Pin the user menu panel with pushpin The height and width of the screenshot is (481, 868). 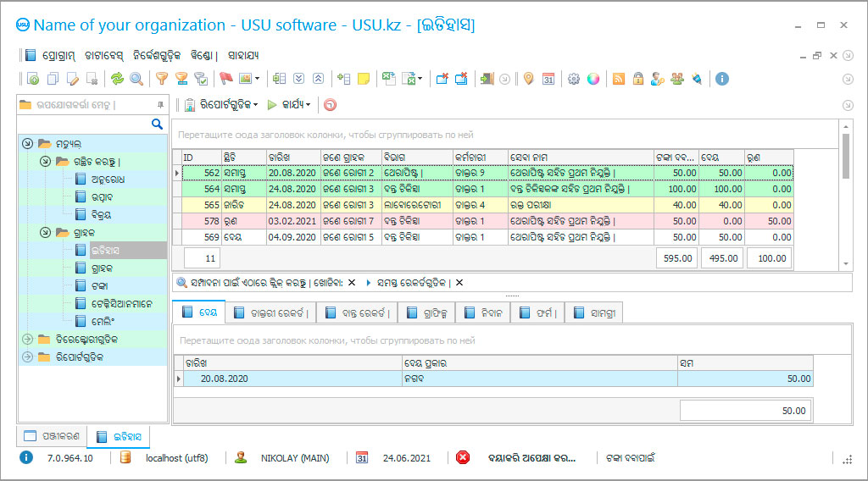pyautogui.click(x=160, y=105)
